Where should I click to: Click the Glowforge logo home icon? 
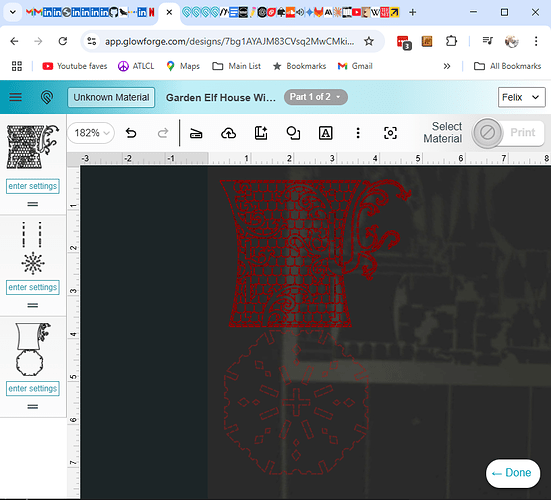point(47,97)
